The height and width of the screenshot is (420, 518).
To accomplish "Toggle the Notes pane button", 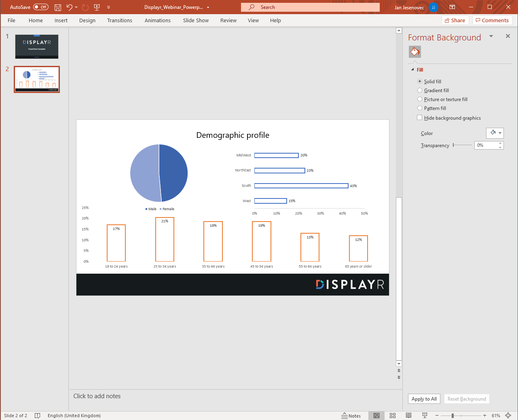I will [351, 416].
